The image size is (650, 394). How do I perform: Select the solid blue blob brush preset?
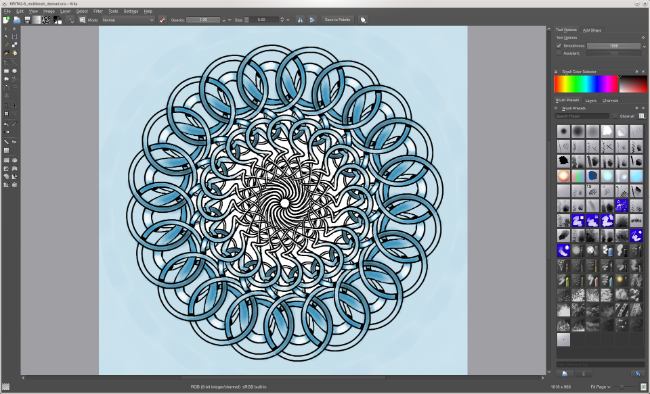point(593,176)
